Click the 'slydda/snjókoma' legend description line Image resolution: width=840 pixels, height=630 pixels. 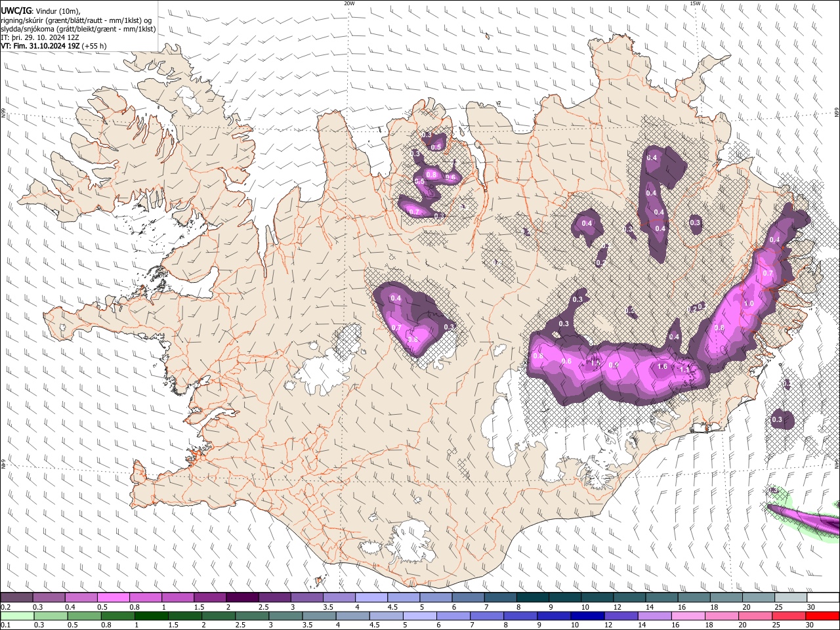click(x=78, y=29)
